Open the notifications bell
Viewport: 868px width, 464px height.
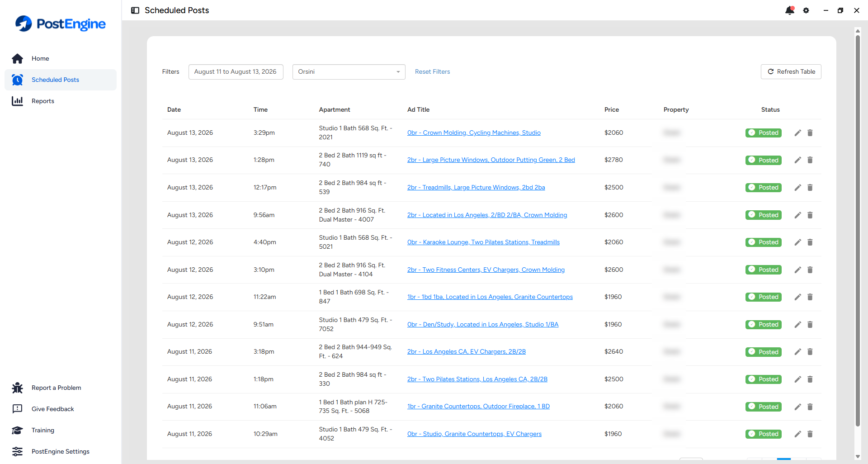(x=790, y=10)
